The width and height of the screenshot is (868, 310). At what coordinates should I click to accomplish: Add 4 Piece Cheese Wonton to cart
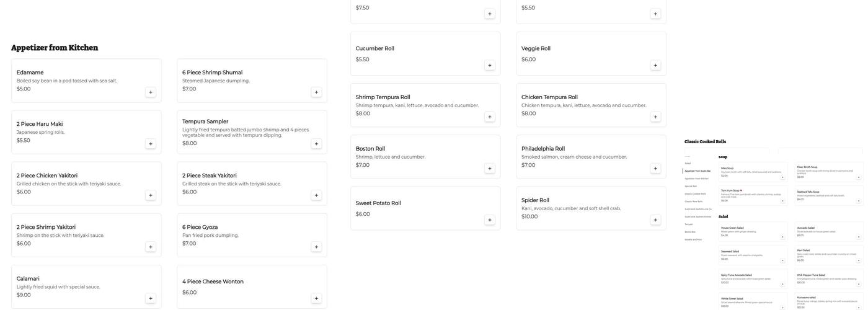pos(316,299)
